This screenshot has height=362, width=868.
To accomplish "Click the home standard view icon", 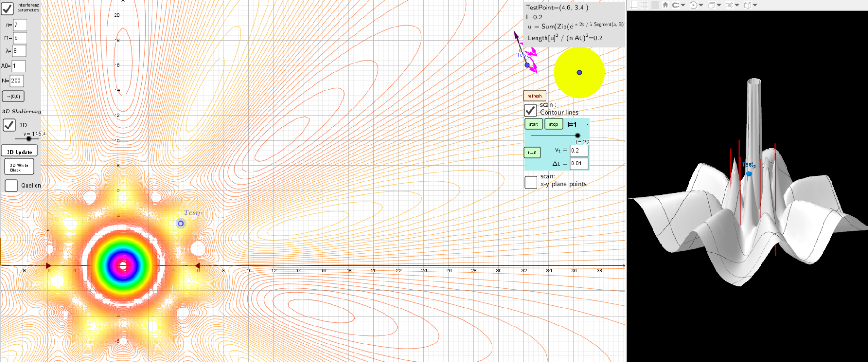I will [665, 5].
